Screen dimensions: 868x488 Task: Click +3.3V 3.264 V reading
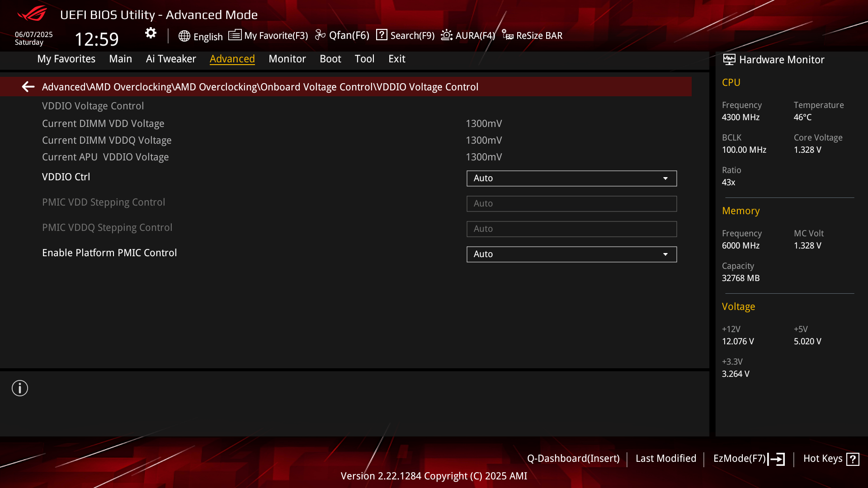tap(736, 374)
